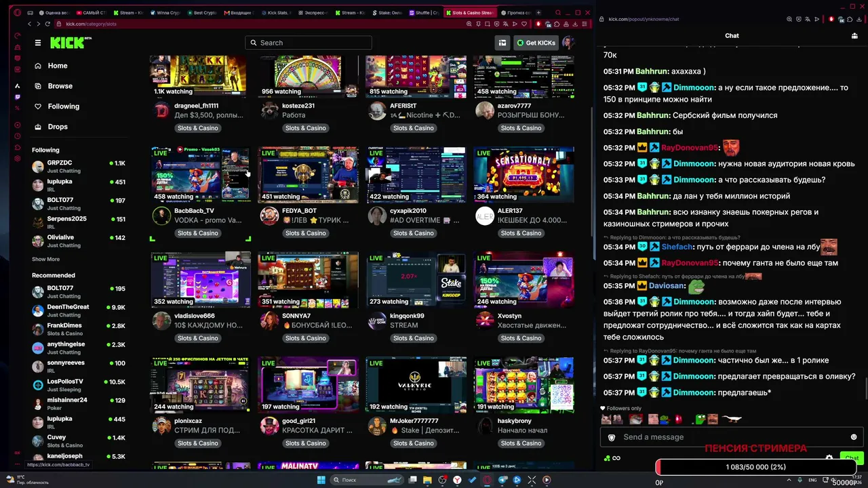
Task: Open MrJoker7777777 stream thumbnail
Action: point(416,384)
